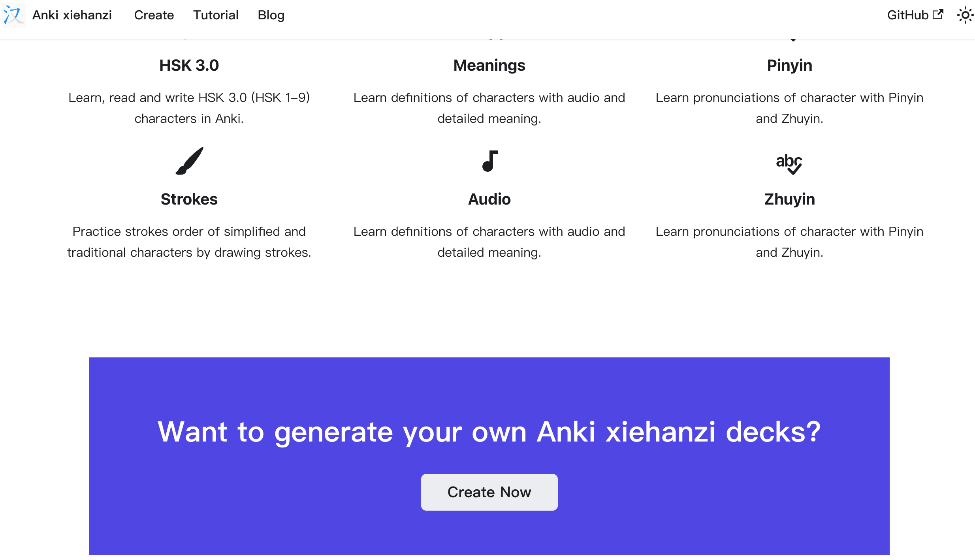The image size is (975, 560).
Task: Open the Create menu item
Action: pos(154,15)
